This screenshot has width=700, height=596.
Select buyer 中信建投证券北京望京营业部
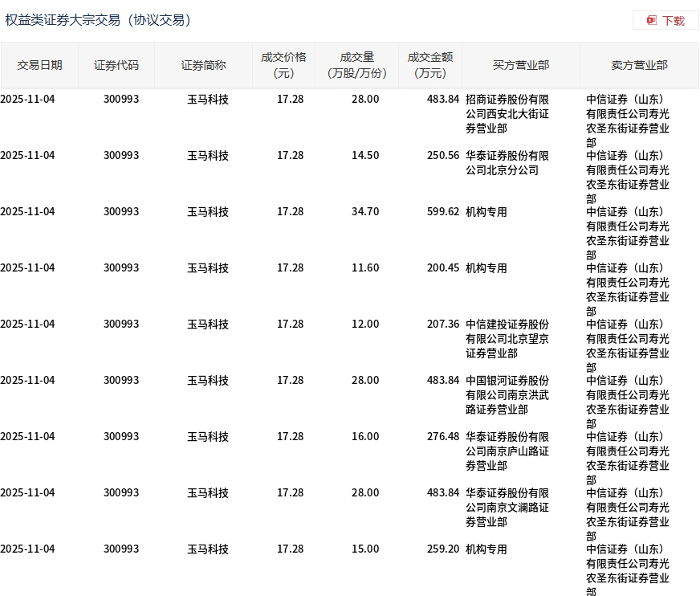tap(507, 338)
